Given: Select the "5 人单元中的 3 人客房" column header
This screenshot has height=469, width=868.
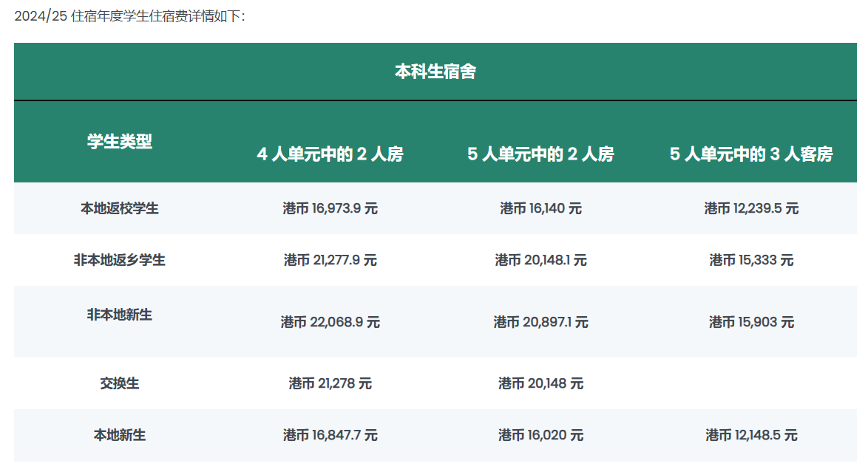Looking at the screenshot, I should (751, 154).
